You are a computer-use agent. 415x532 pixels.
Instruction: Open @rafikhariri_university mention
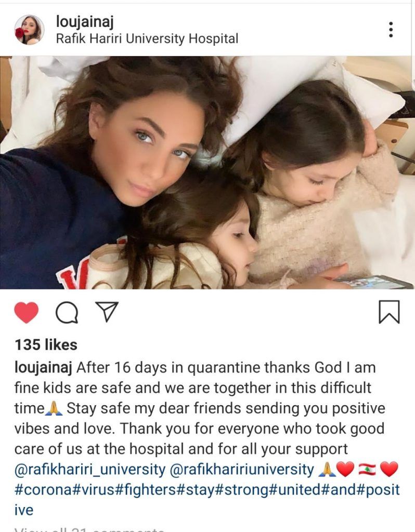tap(90, 470)
